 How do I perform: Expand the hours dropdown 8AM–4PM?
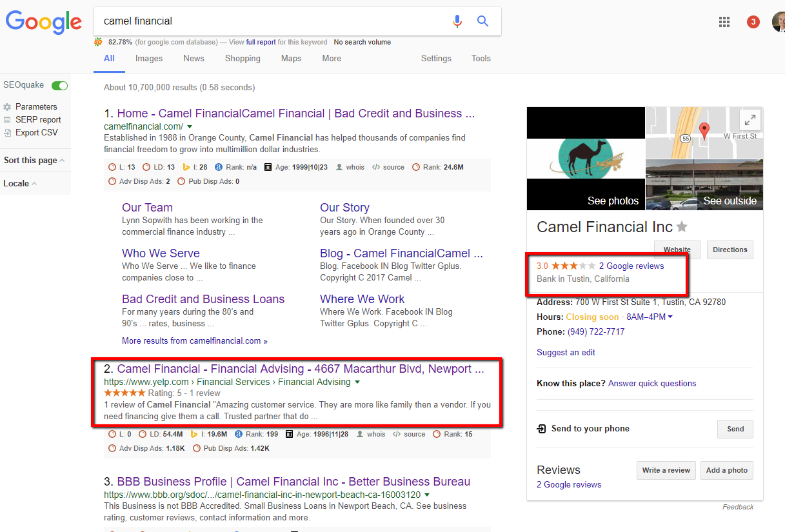(x=670, y=317)
